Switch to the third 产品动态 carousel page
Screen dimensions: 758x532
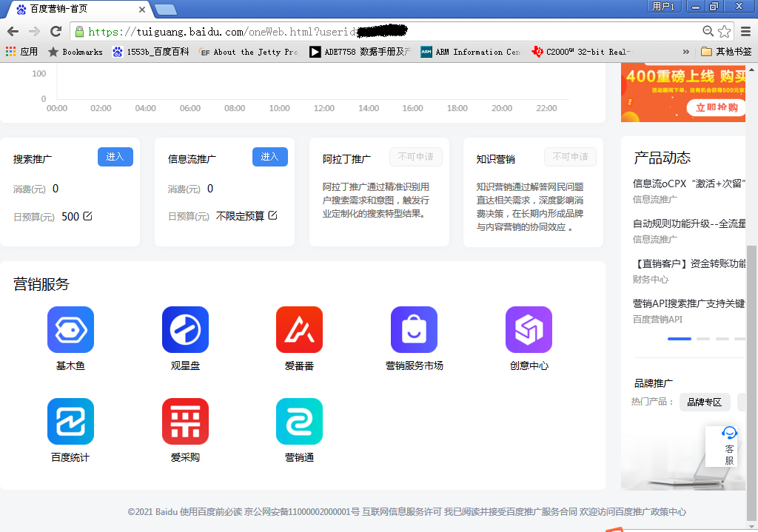pyautogui.click(x=722, y=339)
